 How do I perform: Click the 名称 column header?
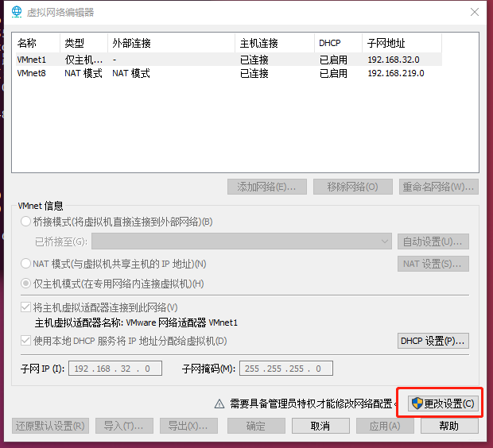36,43
